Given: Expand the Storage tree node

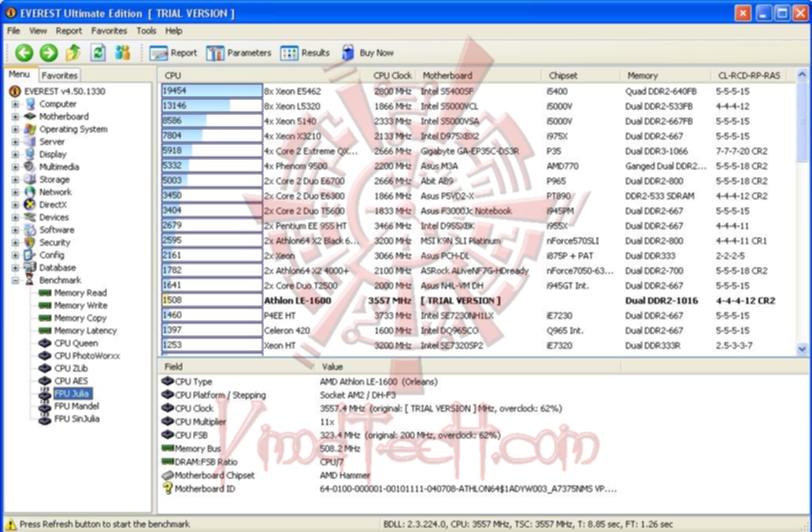Looking at the screenshot, I should 16,179.
